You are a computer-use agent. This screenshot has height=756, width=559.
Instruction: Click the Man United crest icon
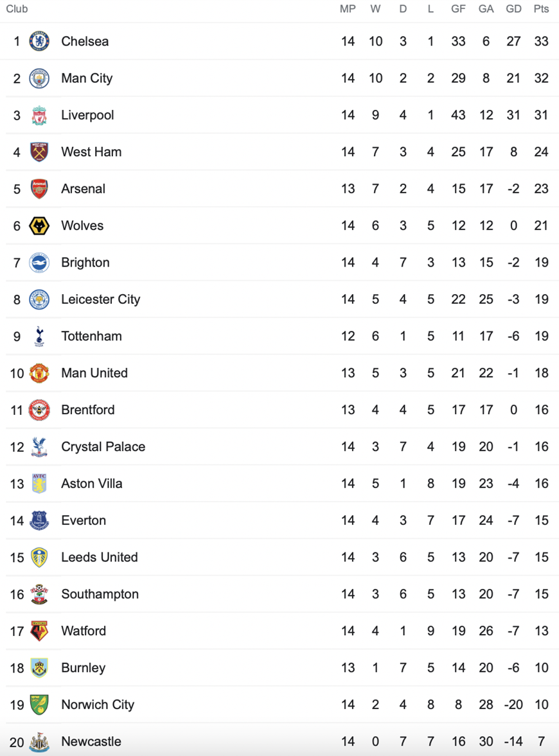pos(39,373)
